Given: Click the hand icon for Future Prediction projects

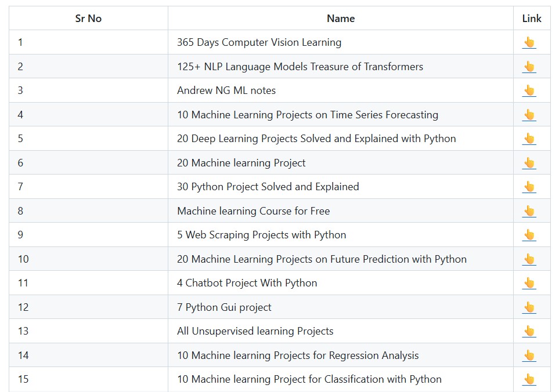Looking at the screenshot, I should 529,259.
